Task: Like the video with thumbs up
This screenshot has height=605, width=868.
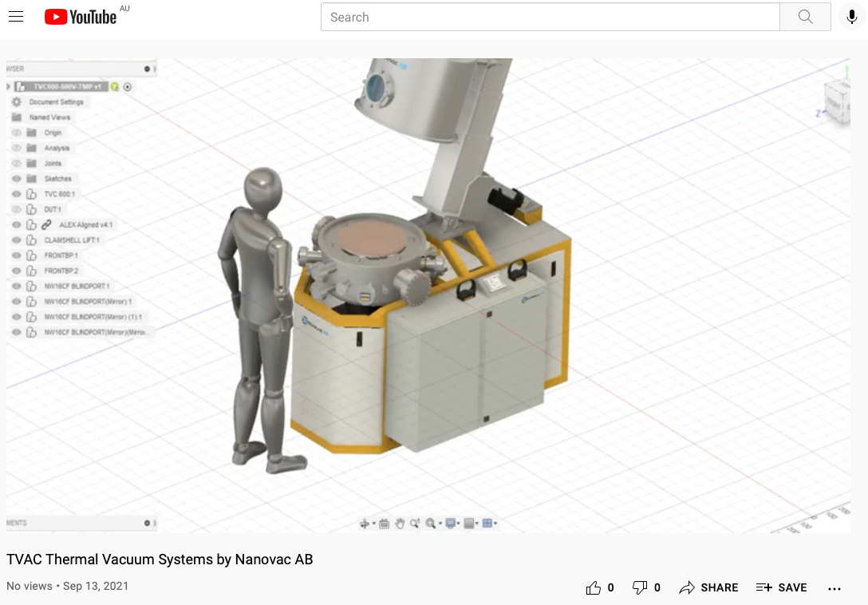Action: point(594,587)
